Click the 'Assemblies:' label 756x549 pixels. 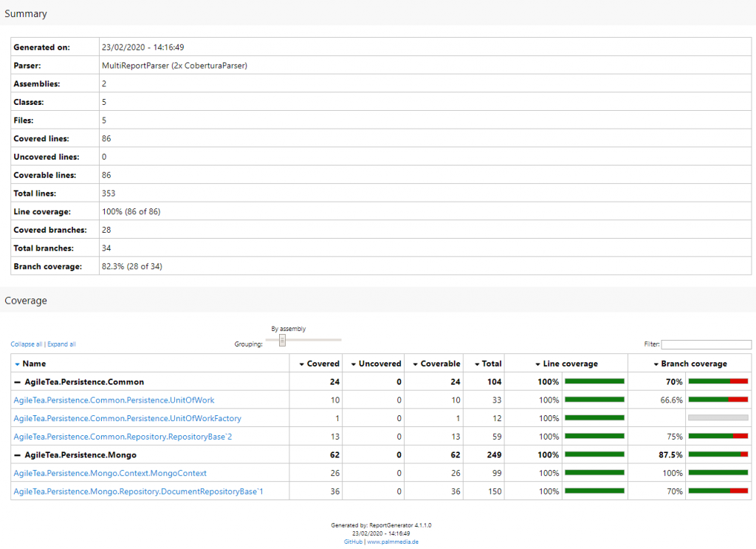click(37, 84)
